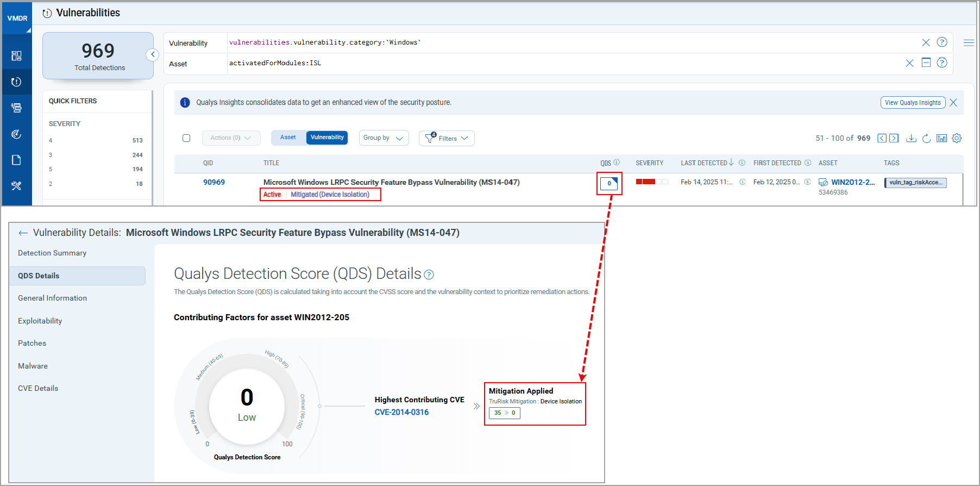Viewport: 980px width, 486px height.
Task: Open the Group by dropdown
Action: pos(384,138)
